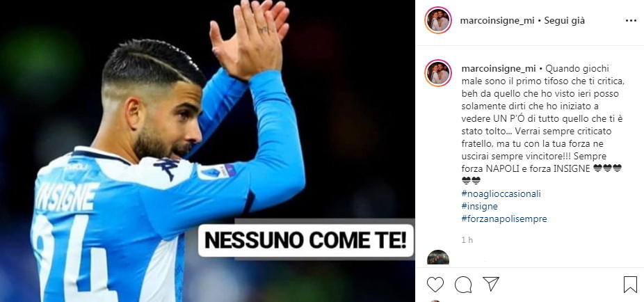This screenshot has height=302, width=644.
Task: Click the caption text about Napoli
Action: pos(542,125)
